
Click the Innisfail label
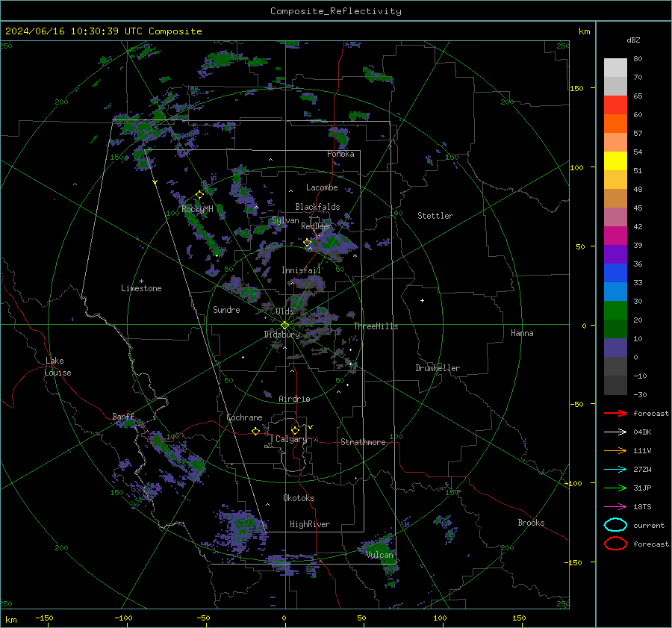click(301, 270)
